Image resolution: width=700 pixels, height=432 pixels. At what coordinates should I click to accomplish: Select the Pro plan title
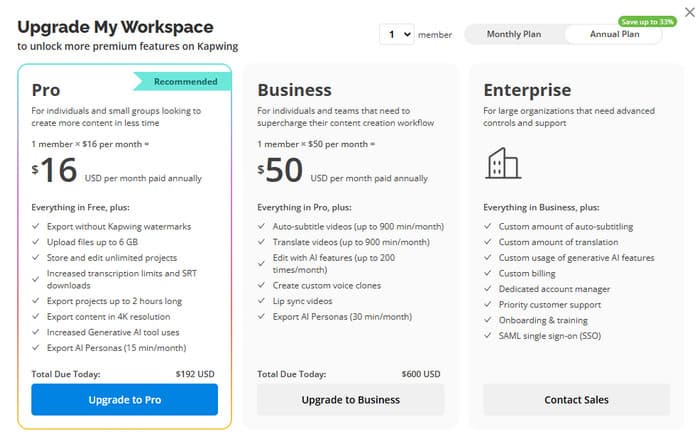click(x=46, y=90)
